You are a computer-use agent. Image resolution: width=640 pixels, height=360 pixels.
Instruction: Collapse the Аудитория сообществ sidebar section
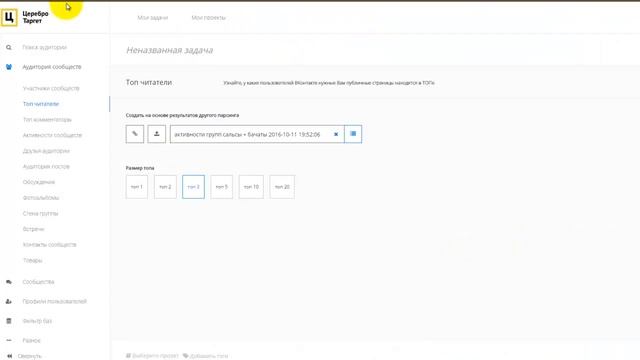[52, 67]
